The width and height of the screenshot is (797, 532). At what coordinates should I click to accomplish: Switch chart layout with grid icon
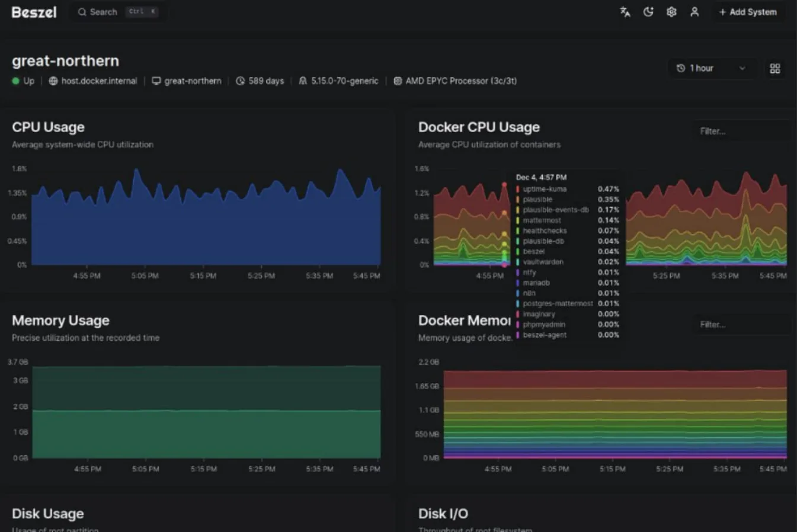pos(774,69)
